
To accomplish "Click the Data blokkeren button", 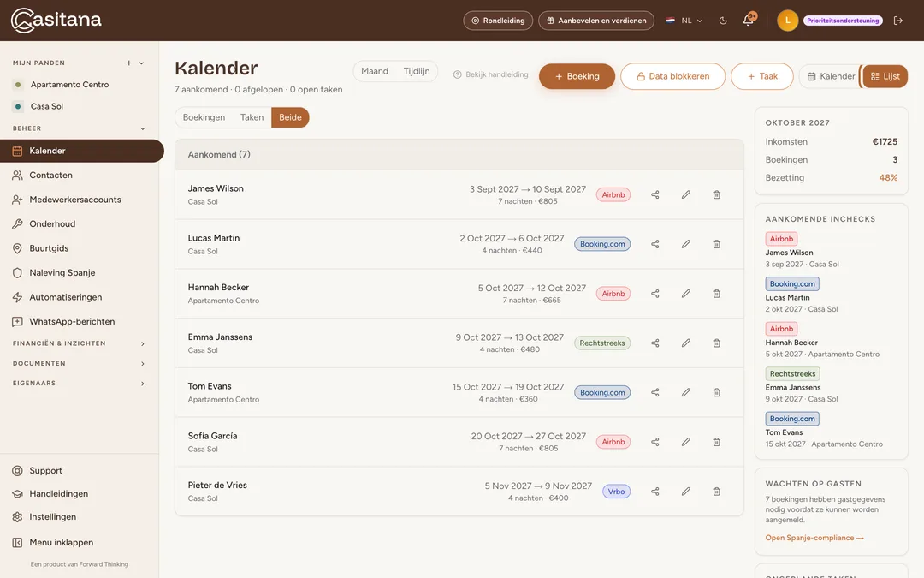I will coord(673,76).
